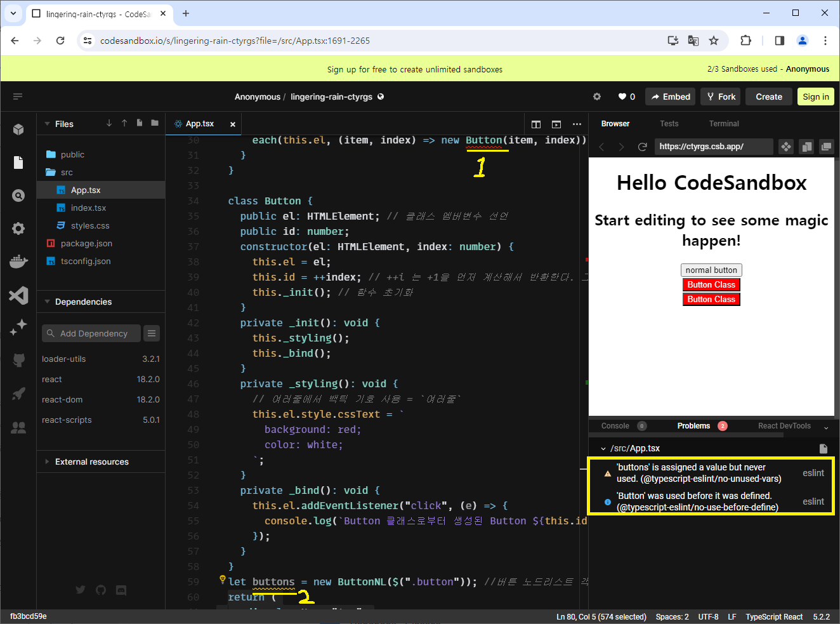Open the sparkle AI sidebar icon
The image size is (840, 624).
click(18, 328)
